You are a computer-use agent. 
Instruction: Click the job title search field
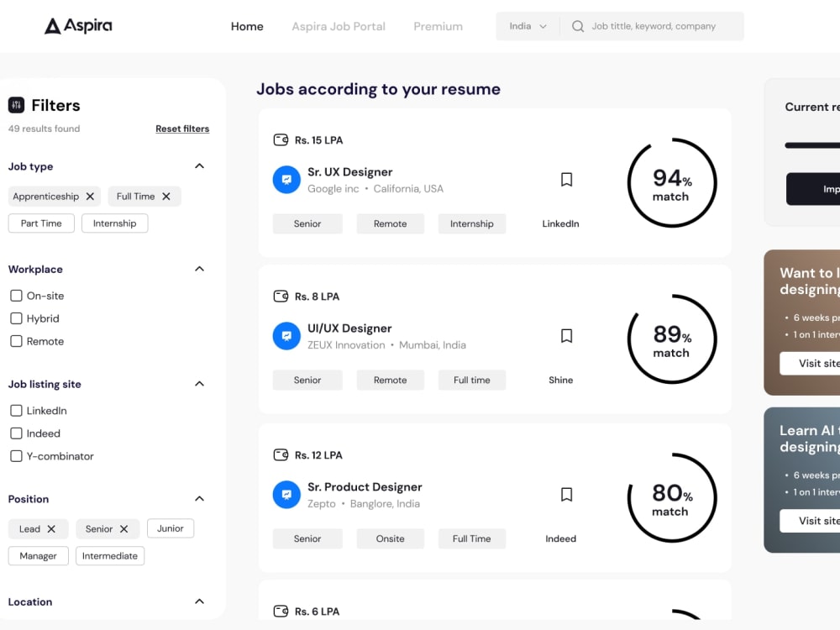[x=653, y=26]
